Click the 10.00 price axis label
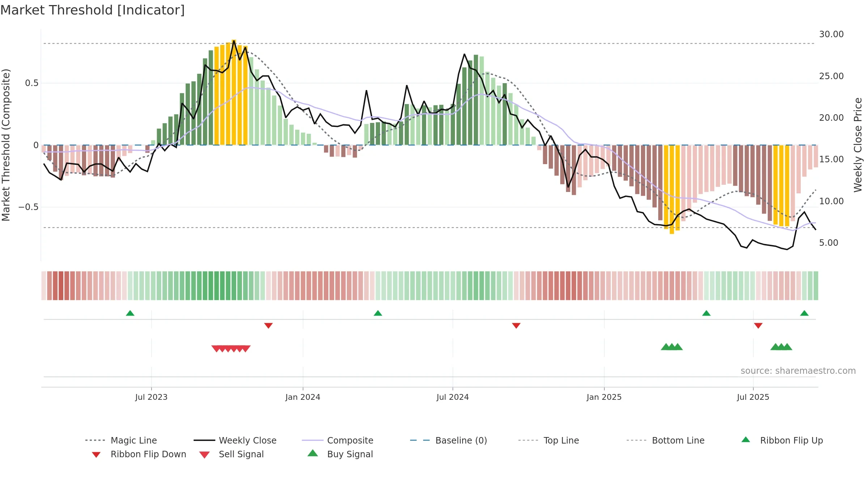868x488 pixels. point(831,201)
